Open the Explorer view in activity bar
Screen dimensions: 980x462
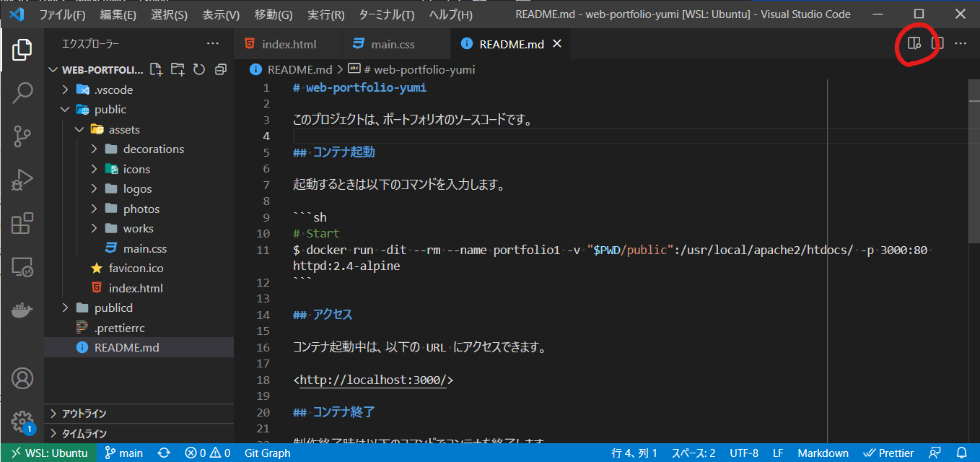tap(22, 50)
